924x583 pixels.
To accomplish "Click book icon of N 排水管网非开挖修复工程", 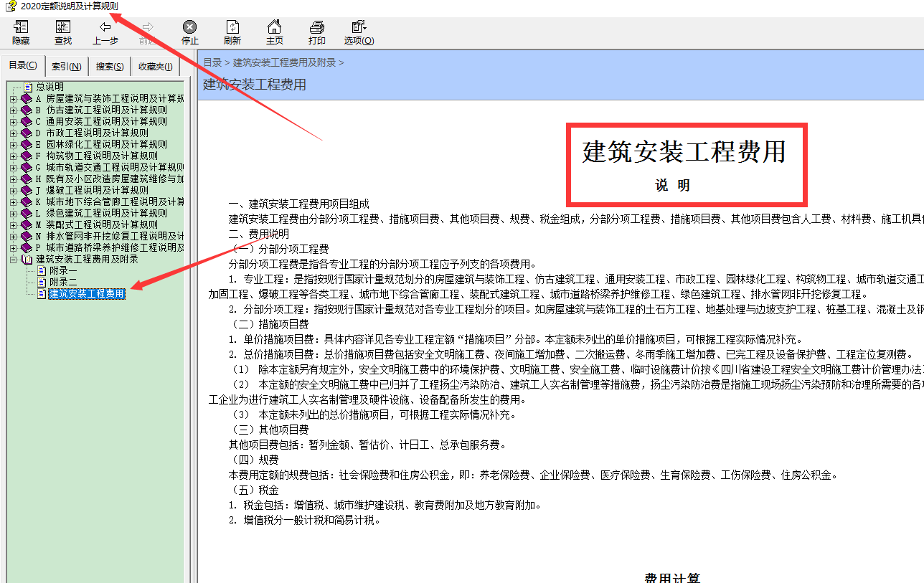I will coord(27,237).
